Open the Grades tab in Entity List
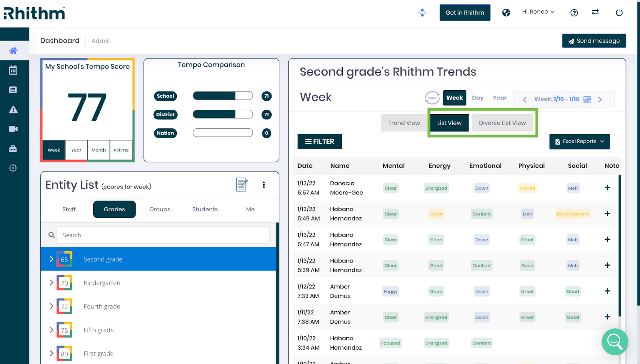The height and width of the screenshot is (364, 640). 114,209
